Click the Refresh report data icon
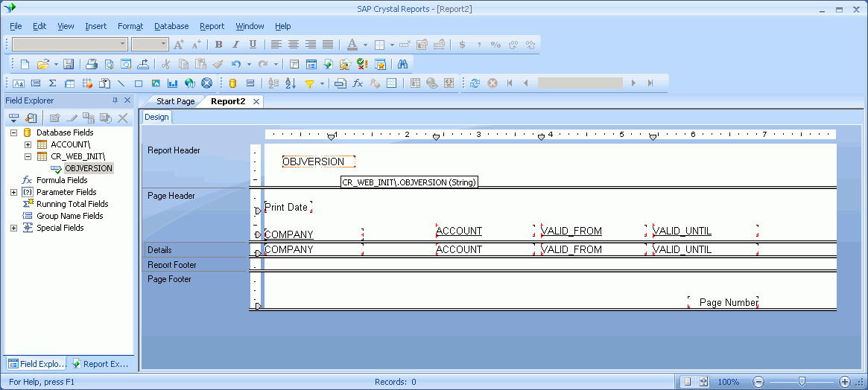 (x=475, y=83)
